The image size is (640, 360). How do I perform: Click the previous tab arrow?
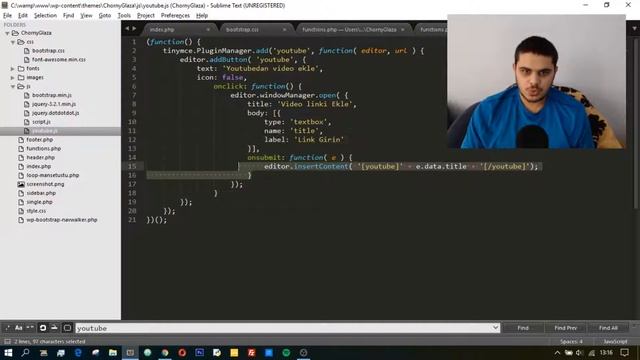click(x=127, y=29)
